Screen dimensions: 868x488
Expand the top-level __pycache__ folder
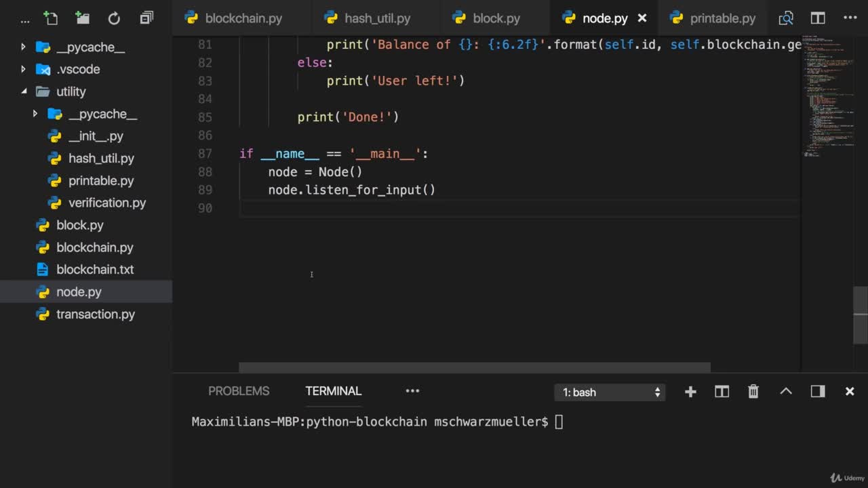coord(23,47)
